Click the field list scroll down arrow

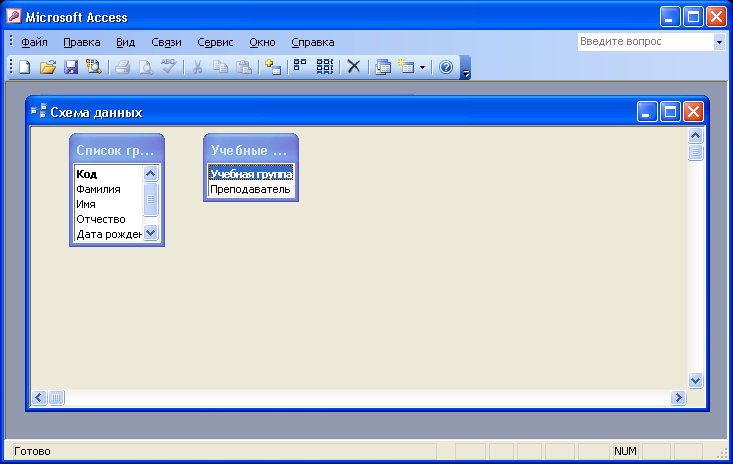[x=151, y=232]
